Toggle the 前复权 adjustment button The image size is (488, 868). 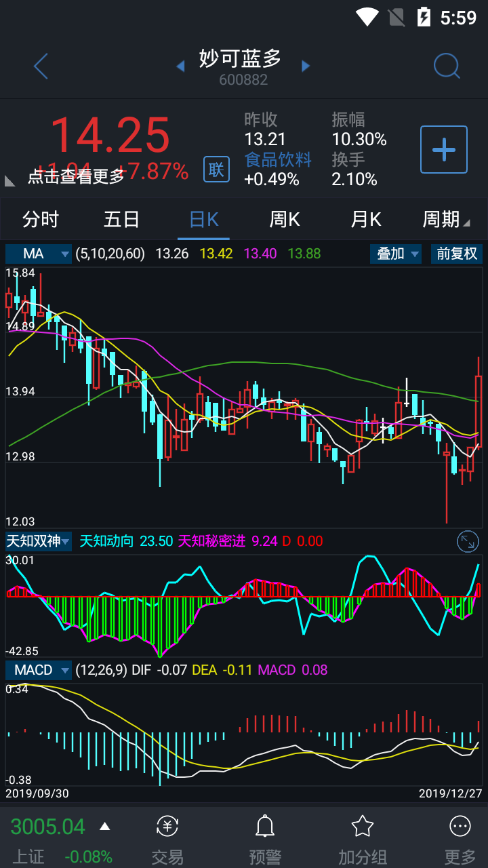[x=457, y=254]
